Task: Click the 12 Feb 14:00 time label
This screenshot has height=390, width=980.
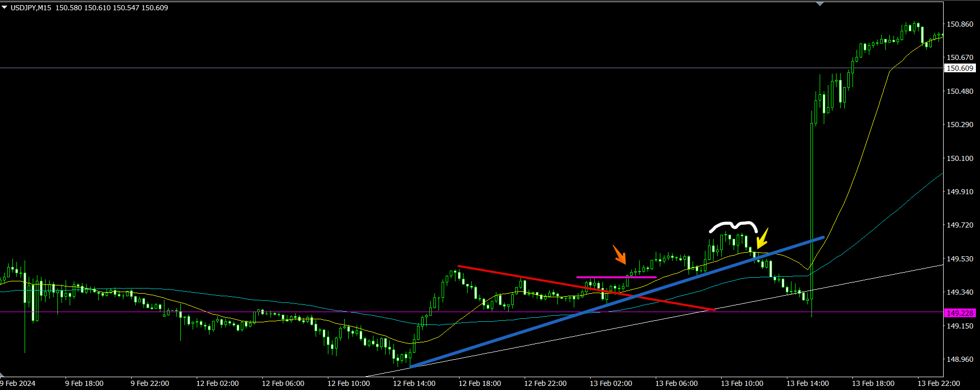Action: click(414, 383)
